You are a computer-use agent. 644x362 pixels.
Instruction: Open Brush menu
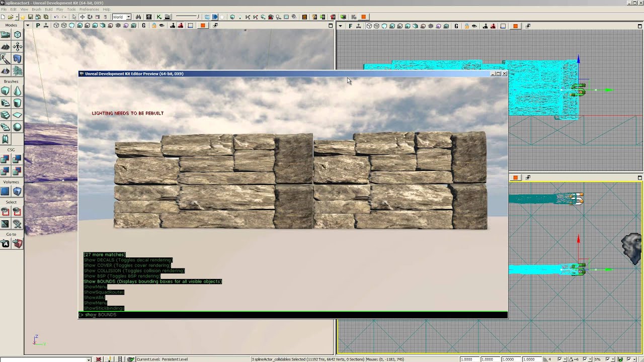coord(36,9)
